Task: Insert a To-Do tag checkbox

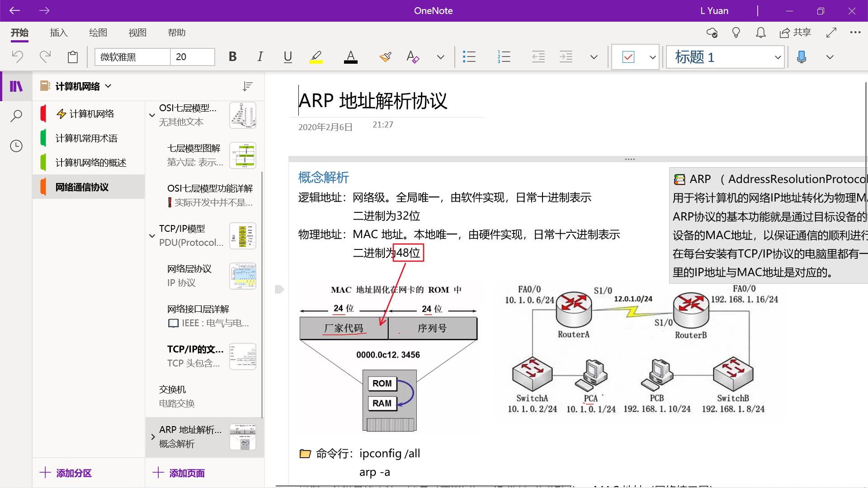Action: pyautogui.click(x=629, y=57)
